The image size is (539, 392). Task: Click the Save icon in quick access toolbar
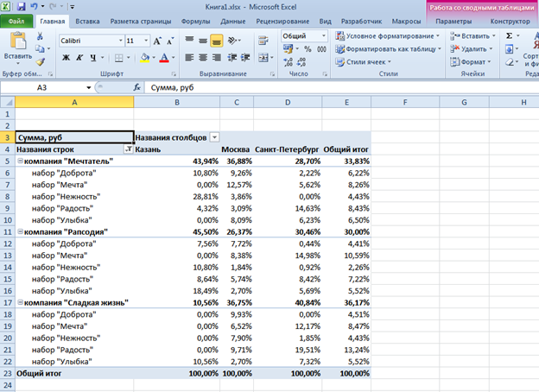tap(19, 6)
